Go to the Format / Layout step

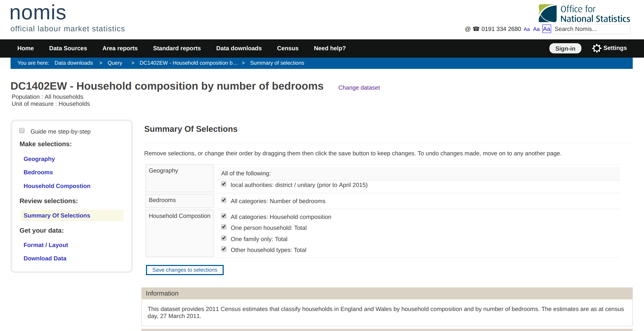46,245
